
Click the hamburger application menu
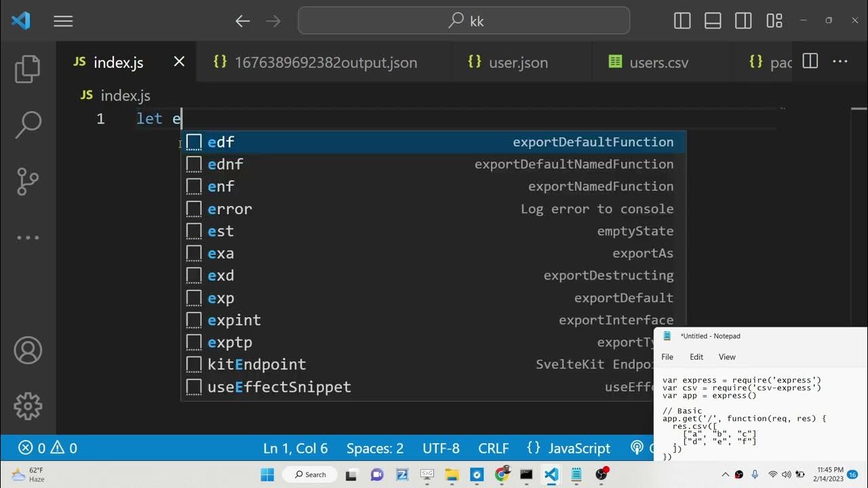coord(63,21)
